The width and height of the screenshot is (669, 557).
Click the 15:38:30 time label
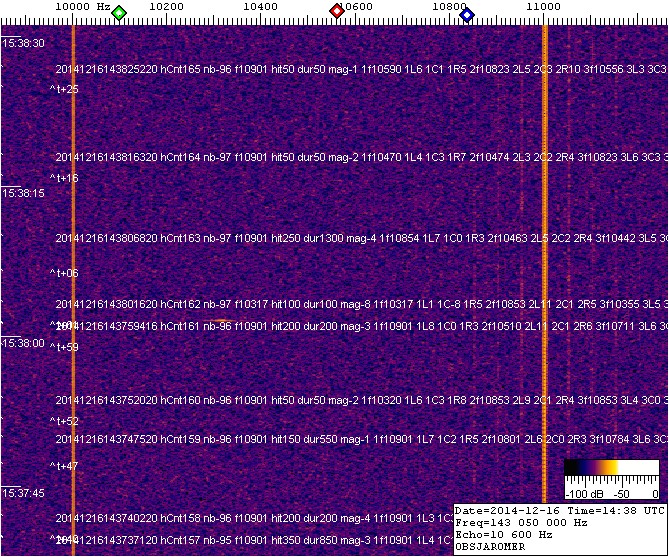pos(24,44)
